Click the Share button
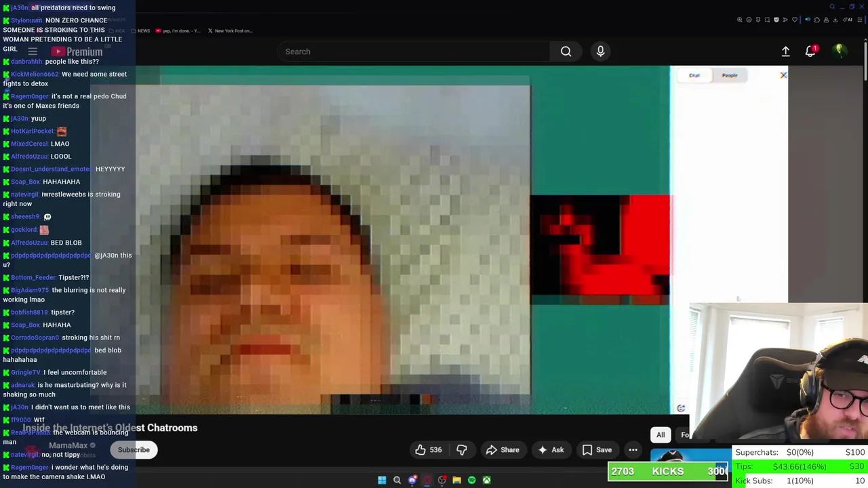Viewport: 868px width, 488px height. coord(502,450)
